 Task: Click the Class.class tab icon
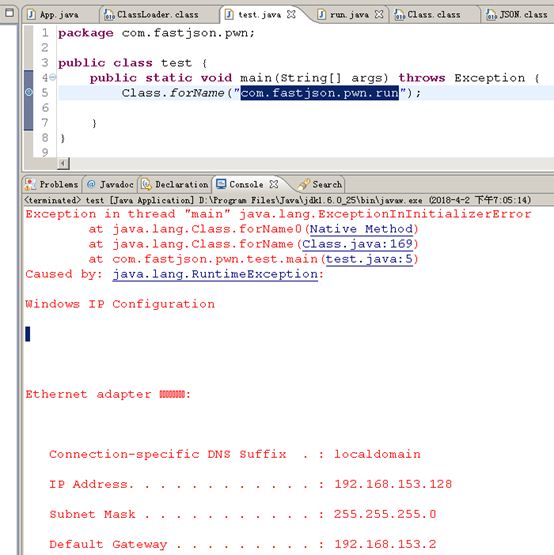[x=399, y=15]
